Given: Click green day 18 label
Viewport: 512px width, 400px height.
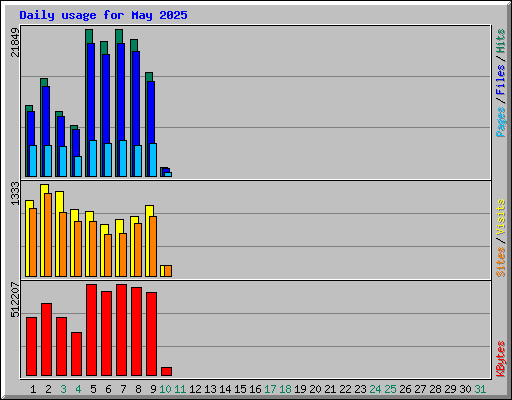Looking at the screenshot, I should point(285,389).
